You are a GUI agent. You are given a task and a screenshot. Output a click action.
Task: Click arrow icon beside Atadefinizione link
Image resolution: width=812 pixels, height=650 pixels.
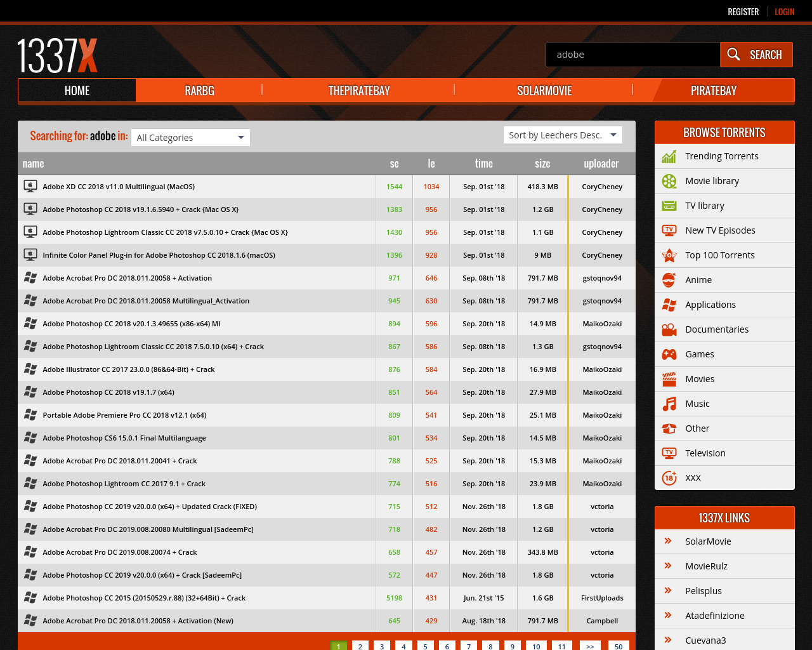pyautogui.click(x=668, y=615)
